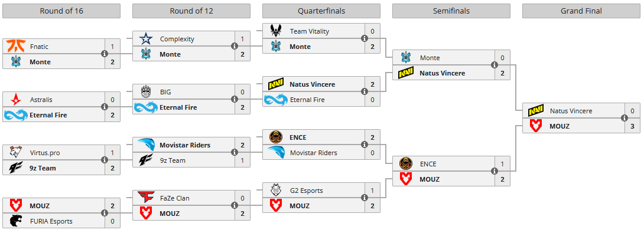Open the BIG team link
Image resolution: width=644 pixels, height=233 pixels.
tap(165, 92)
